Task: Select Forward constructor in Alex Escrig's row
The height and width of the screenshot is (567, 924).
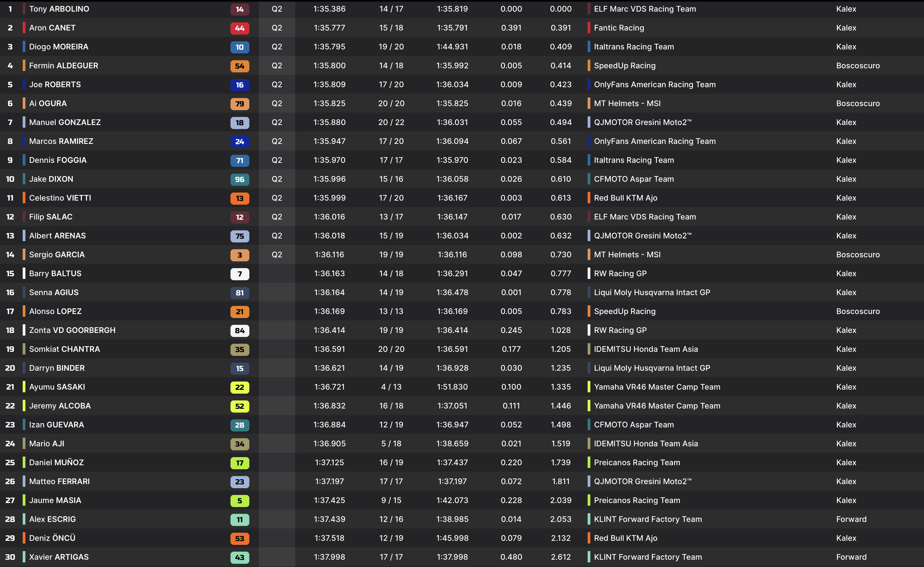Action: [x=851, y=519]
